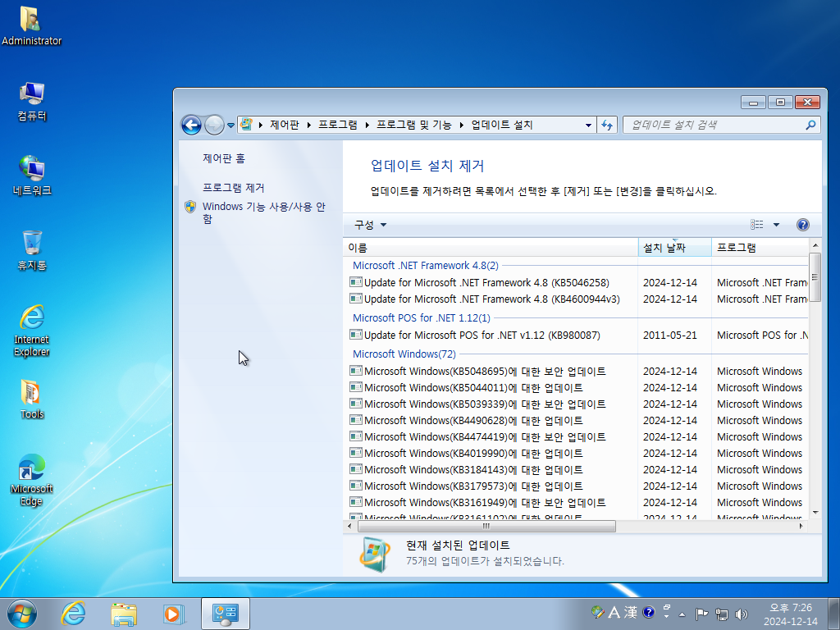Select the 프로그램 및 기능 breadcrumb

[413, 125]
